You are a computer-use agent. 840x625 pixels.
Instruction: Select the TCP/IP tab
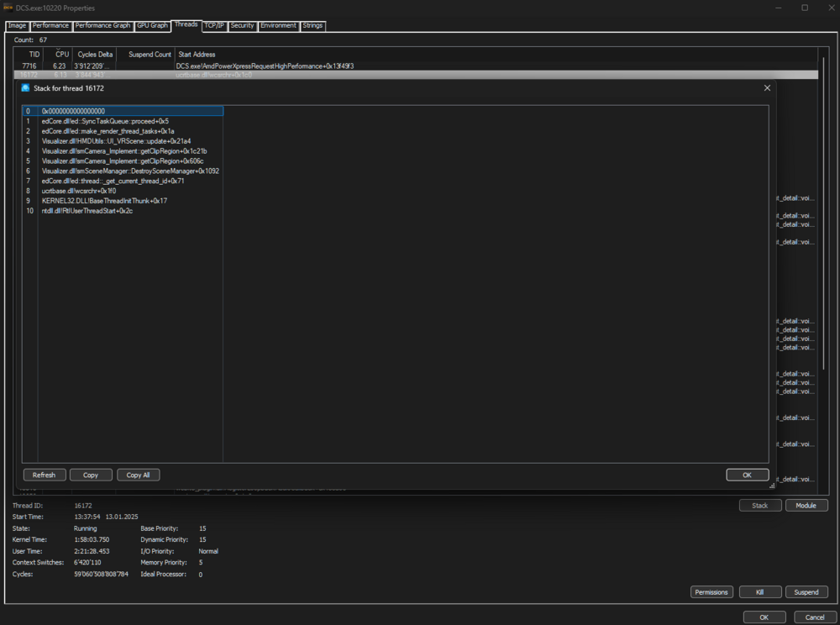[x=214, y=25]
